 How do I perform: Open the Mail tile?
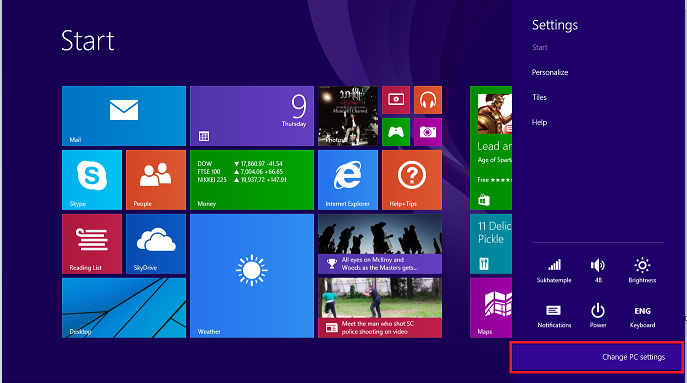point(124,116)
